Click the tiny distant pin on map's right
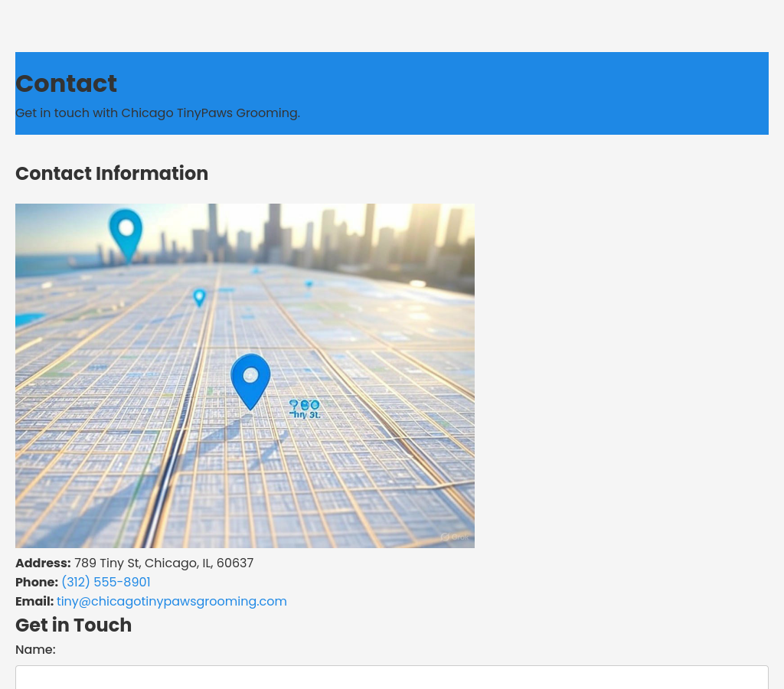 click(309, 285)
